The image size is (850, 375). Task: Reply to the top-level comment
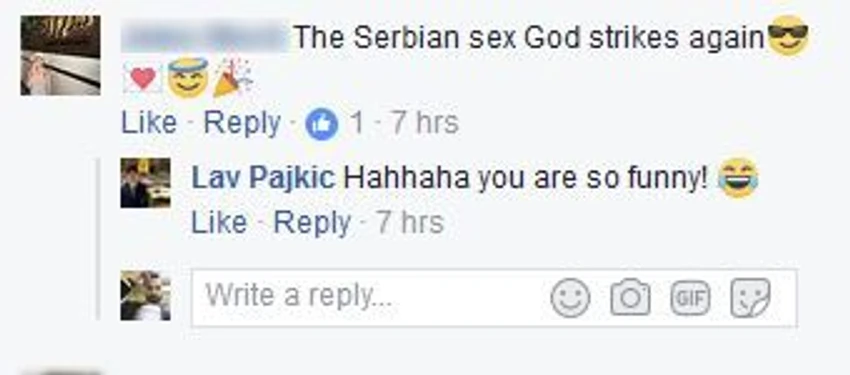point(242,124)
